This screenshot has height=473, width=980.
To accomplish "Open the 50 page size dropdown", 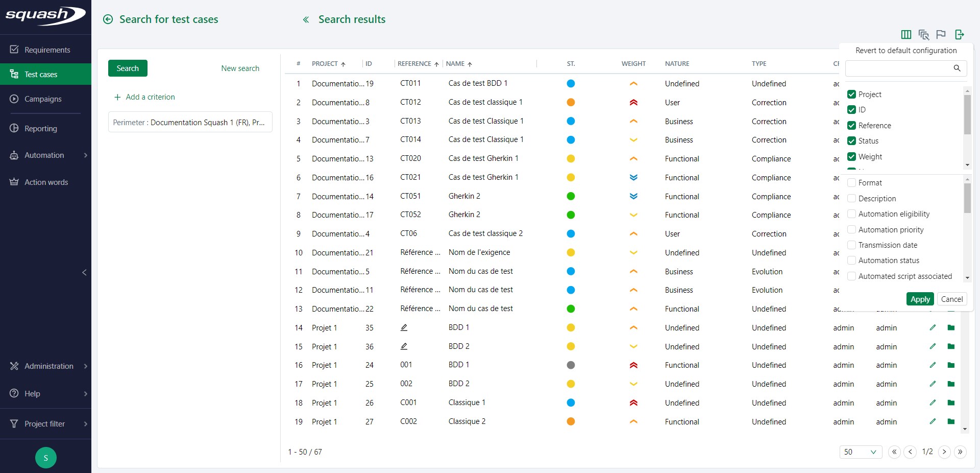I will (x=860, y=452).
